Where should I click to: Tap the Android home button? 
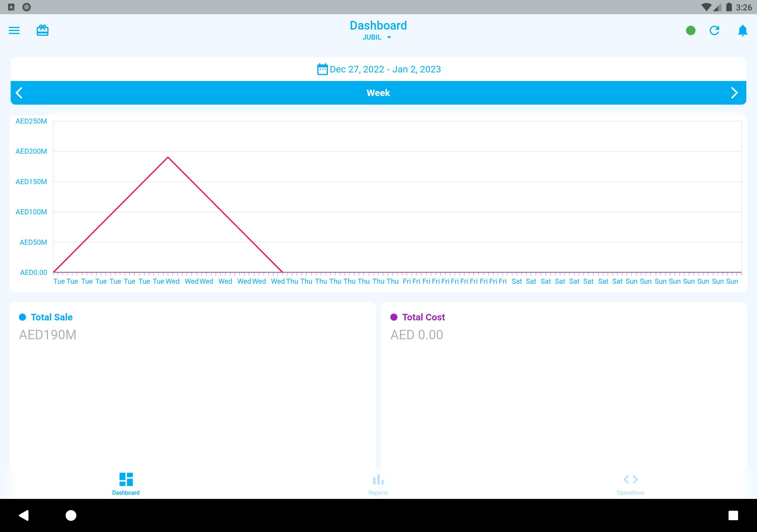tap(71, 515)
